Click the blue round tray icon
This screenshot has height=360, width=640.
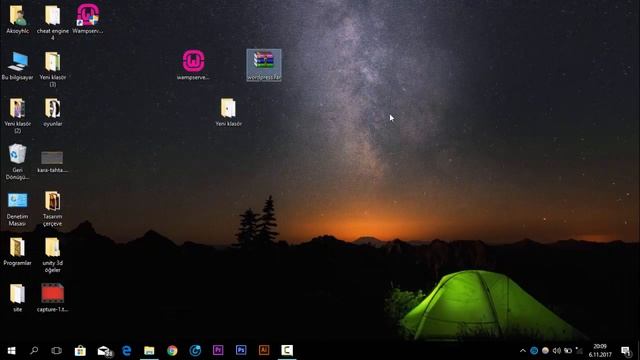(534, 351)
